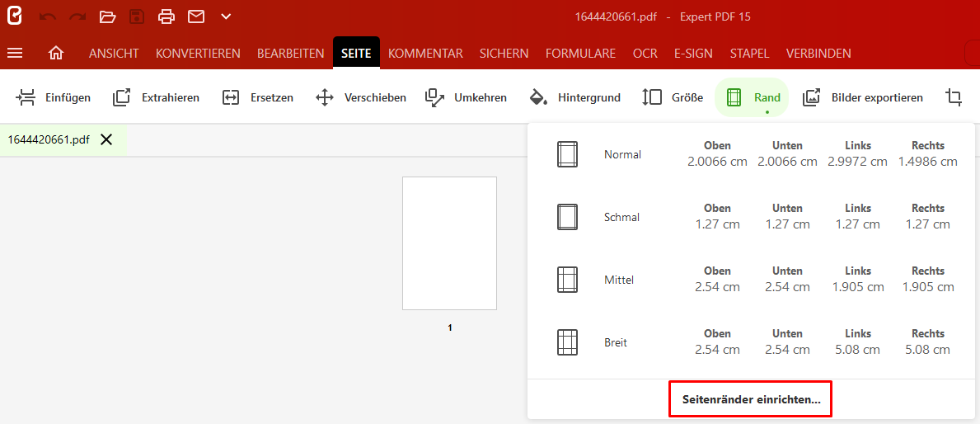
Task: Click the Normal Links value 2.9972 cm
Action: click(x=857, y=162)
